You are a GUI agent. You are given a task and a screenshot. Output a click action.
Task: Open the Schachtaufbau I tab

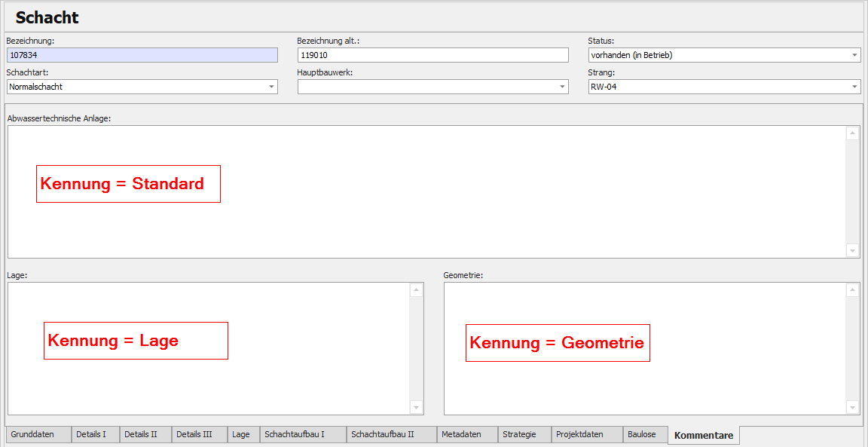tap(295, 434)
